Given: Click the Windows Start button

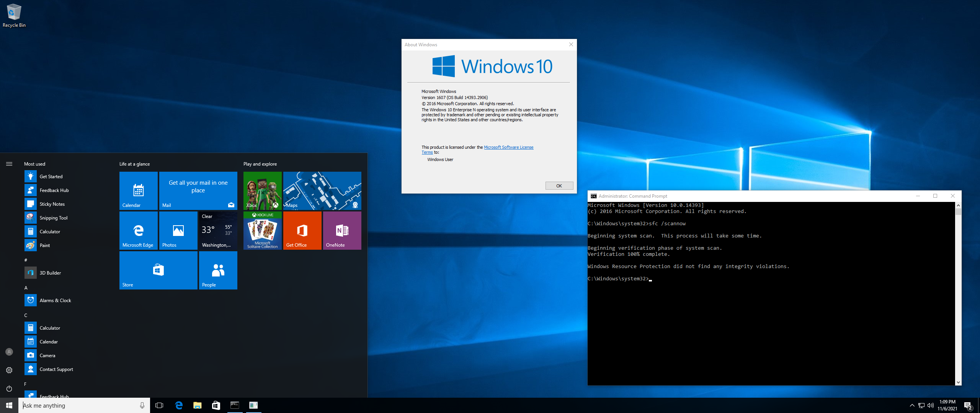Looking at the screenshot, I should click(9, 405).
